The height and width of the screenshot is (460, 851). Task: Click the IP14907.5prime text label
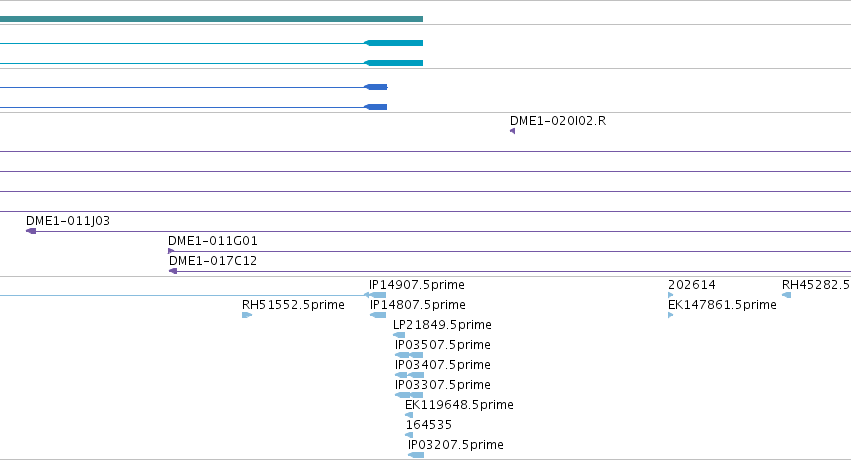coord(417,285)
